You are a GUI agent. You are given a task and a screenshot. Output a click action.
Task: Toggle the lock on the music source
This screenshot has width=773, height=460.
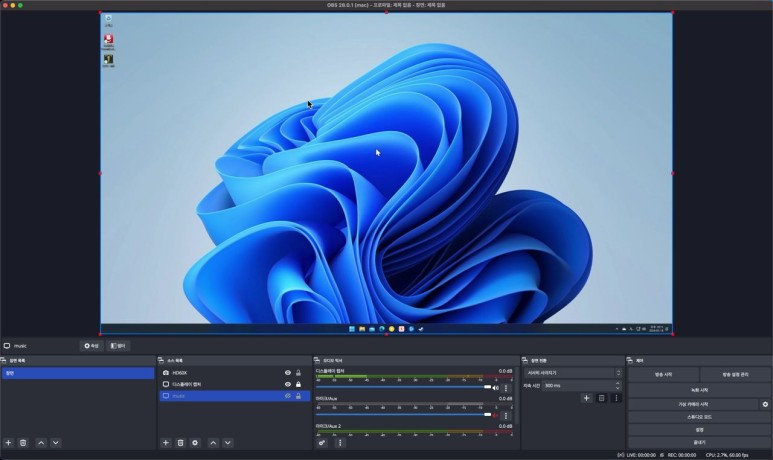tap(298, 396)
